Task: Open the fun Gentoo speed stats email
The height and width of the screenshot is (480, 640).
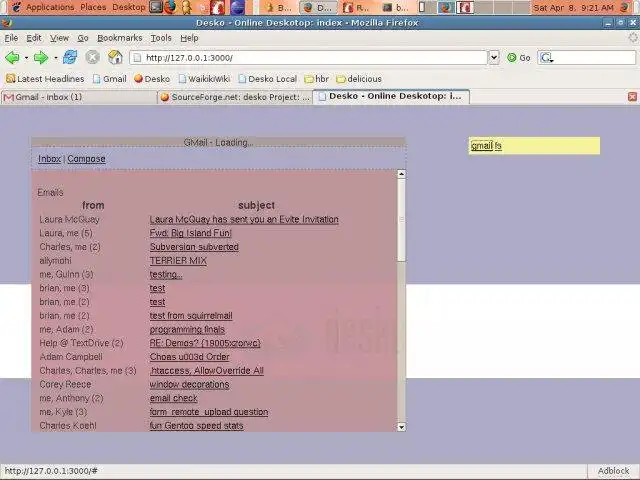Action: [197, 426]
